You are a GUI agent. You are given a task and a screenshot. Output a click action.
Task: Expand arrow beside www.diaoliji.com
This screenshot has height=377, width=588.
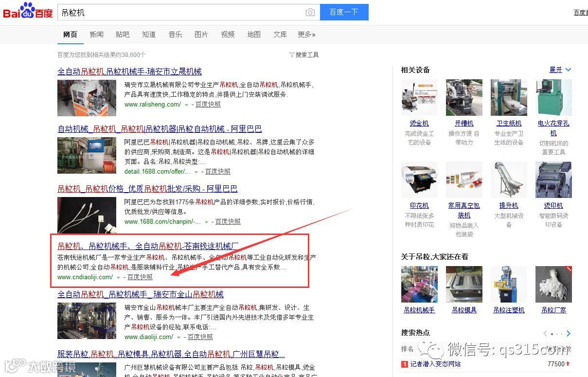[x=178, y=337]
